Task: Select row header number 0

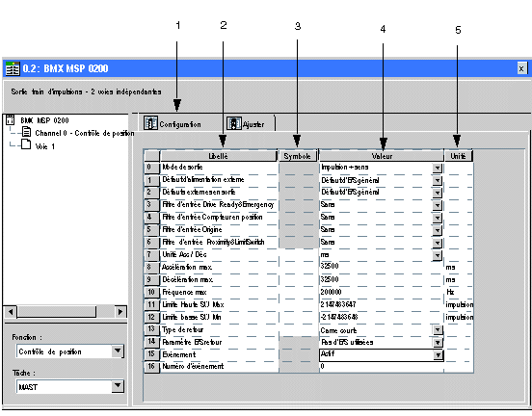Action: (x=151, y=168)
